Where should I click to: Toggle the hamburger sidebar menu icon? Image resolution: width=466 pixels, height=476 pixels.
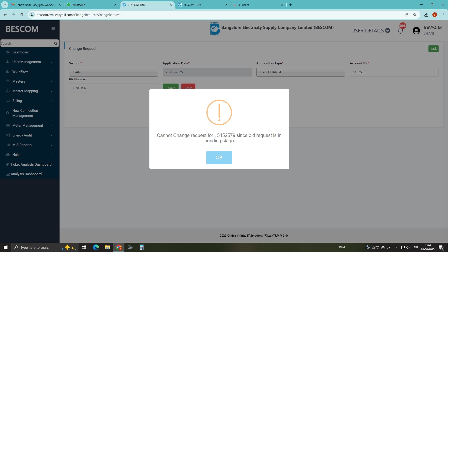(53, 29)
